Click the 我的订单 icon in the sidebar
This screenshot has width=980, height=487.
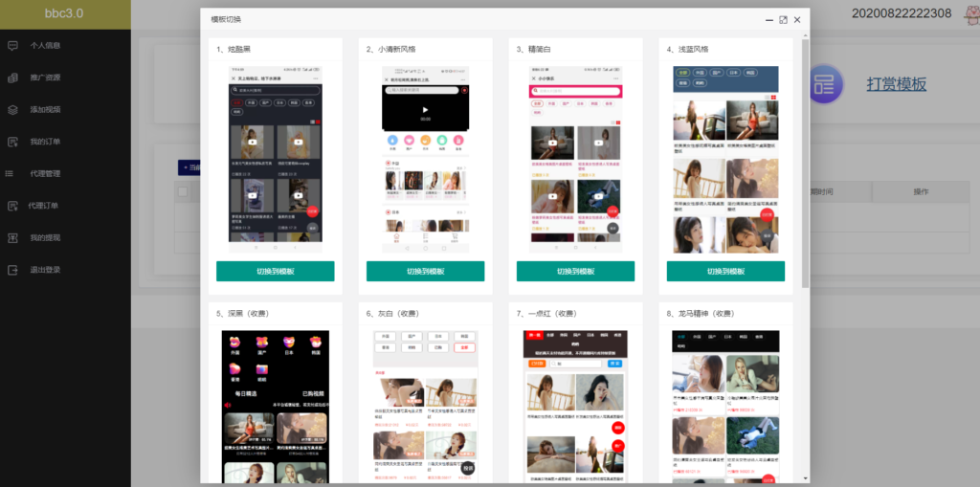[x=12, y=142]
